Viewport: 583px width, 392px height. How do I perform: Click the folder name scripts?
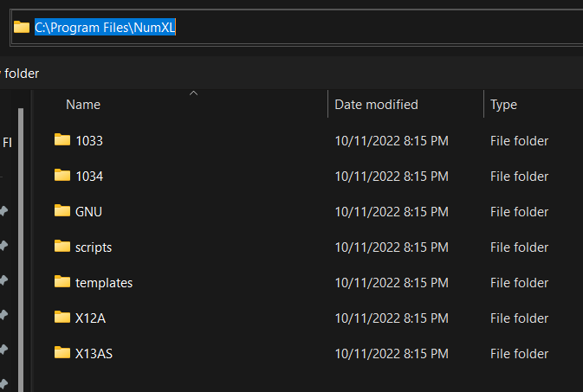click(94, 247)
